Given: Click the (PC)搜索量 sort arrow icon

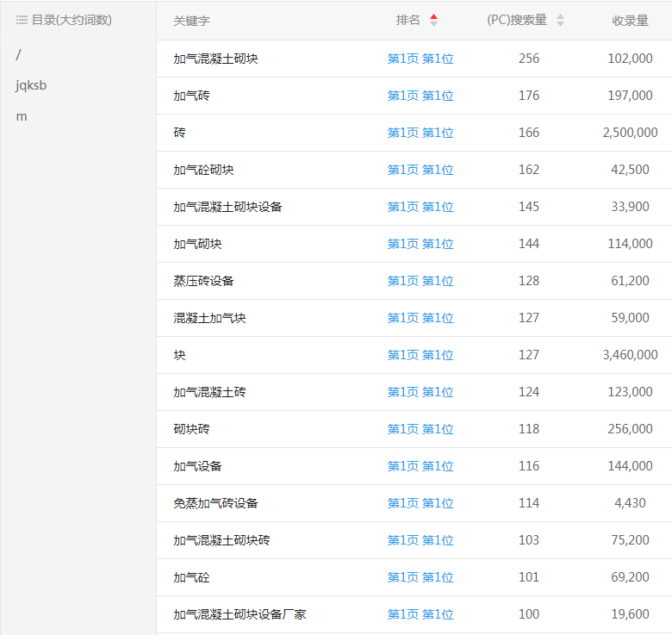Looking at the screenshot, I should click(560, 20).
